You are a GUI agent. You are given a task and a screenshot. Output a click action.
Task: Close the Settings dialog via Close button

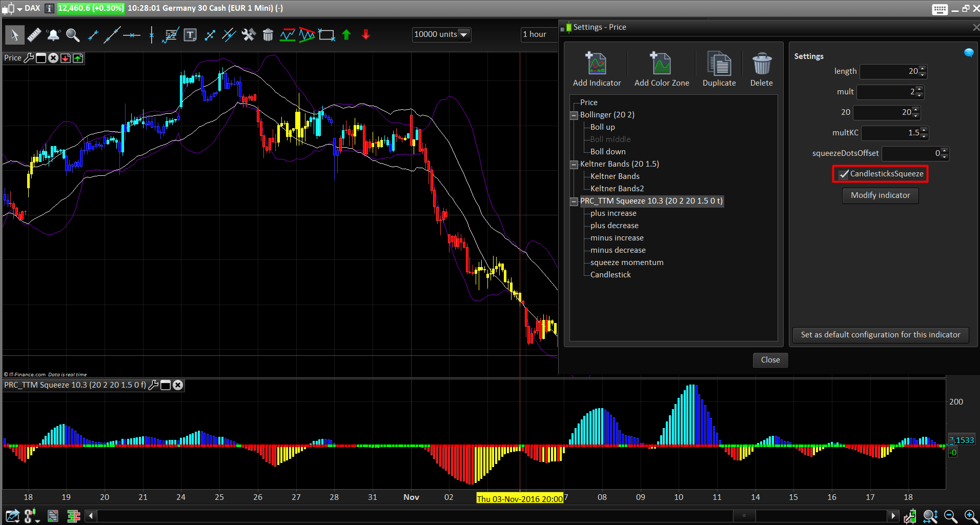[770, 360]
